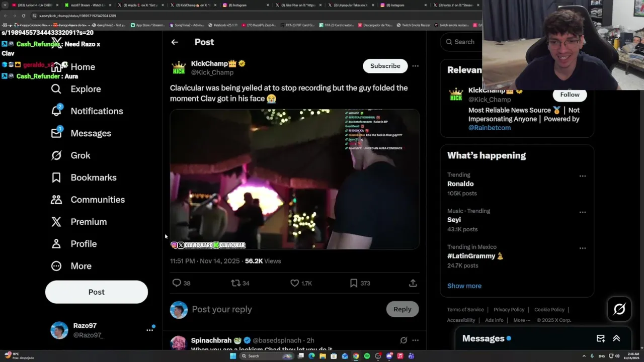The height and width of the screenshot is (362, 644).
Task: Click the Razo97 account avatar
Action: pyautogui.click(x=59, y=330)
